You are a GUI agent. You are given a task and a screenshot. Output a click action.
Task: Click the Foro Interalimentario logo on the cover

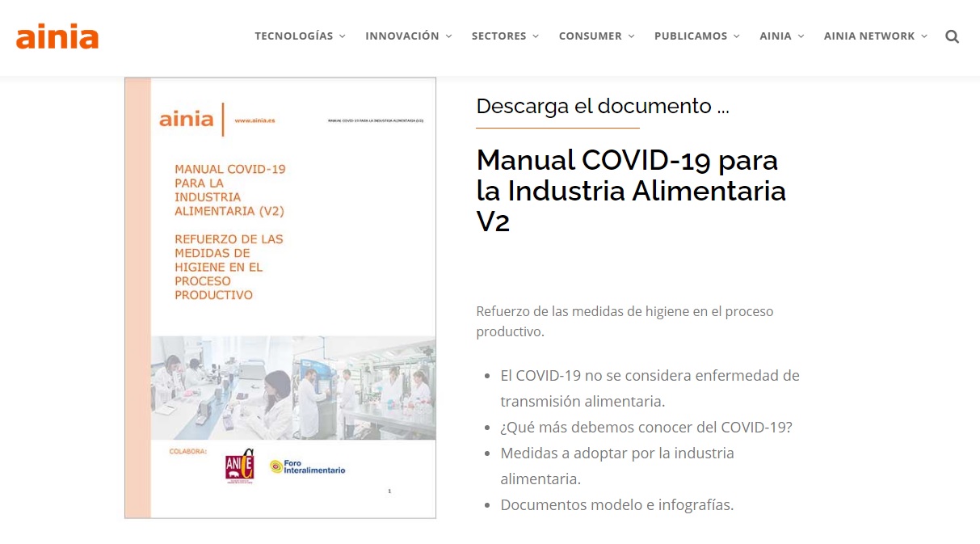pyautogui.click(x=307, y=467)
